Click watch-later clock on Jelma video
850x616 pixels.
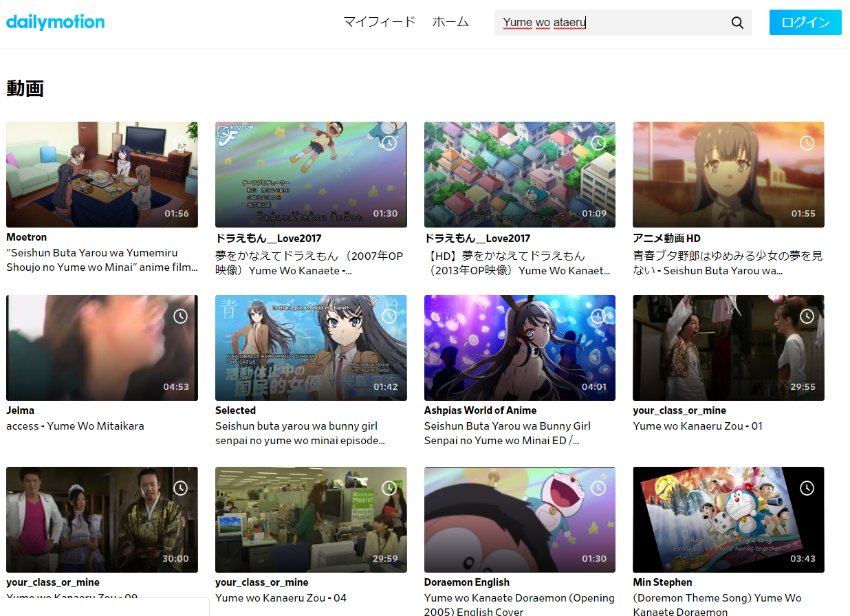[x=180, y=316]
